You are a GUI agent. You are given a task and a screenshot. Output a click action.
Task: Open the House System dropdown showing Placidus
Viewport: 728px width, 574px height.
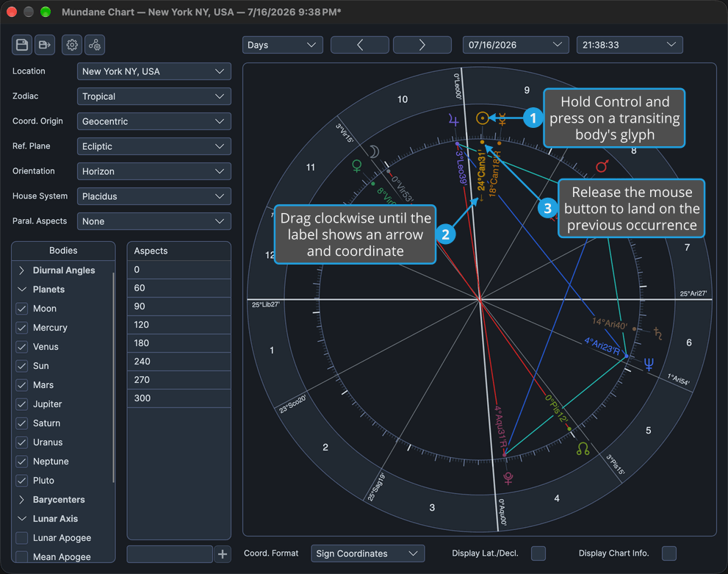coord(154,196)
